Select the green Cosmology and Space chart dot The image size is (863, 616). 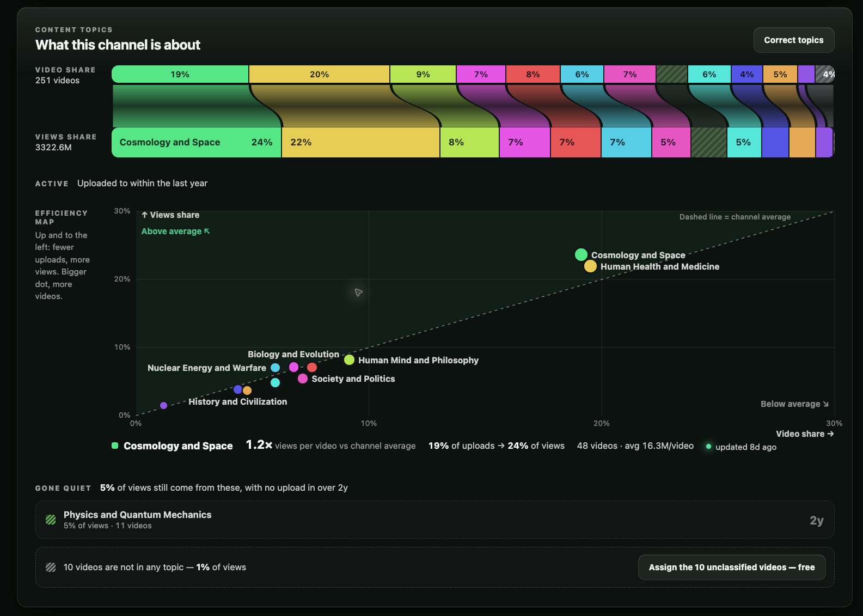[x=581, y=254]
